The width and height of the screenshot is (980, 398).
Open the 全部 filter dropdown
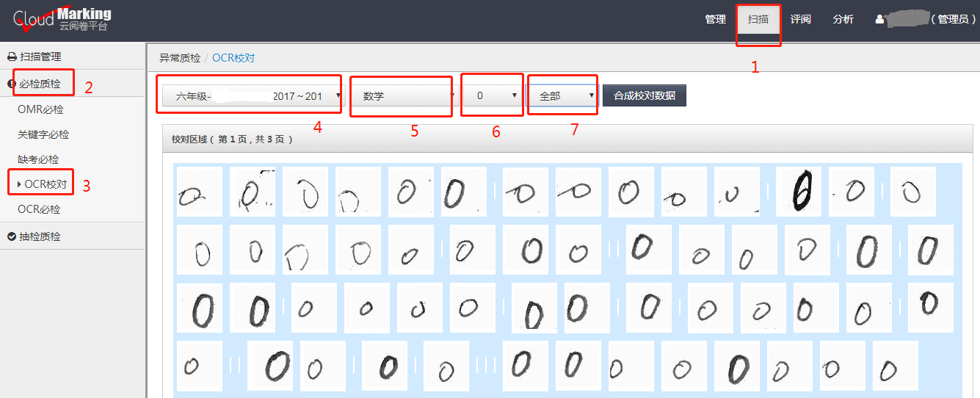click(x=562, y=95)
